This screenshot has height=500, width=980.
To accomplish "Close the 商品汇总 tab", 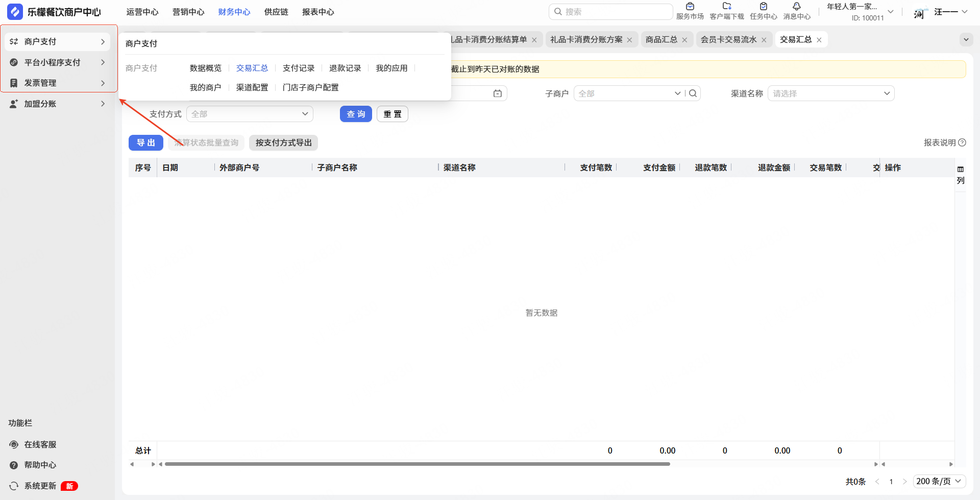I will point(684,40).
